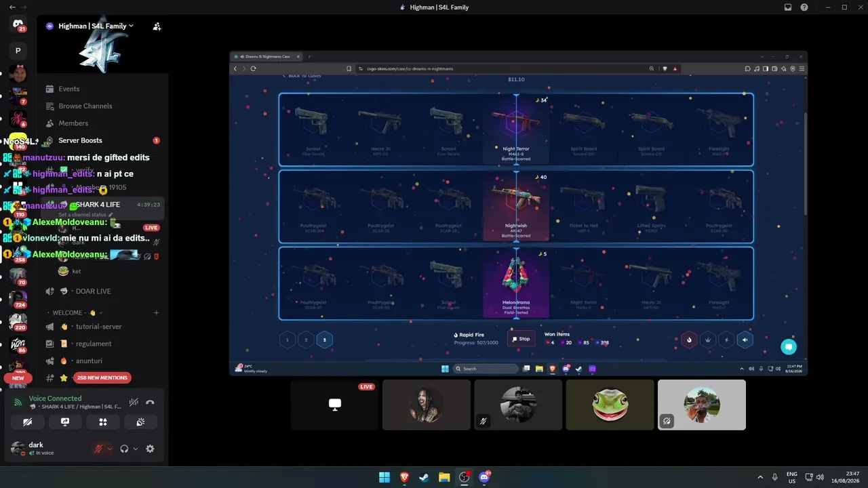The image size is (868, 488).
Task: Select case count 2 hexagon in the stream
Action: (x=306, y=340)
